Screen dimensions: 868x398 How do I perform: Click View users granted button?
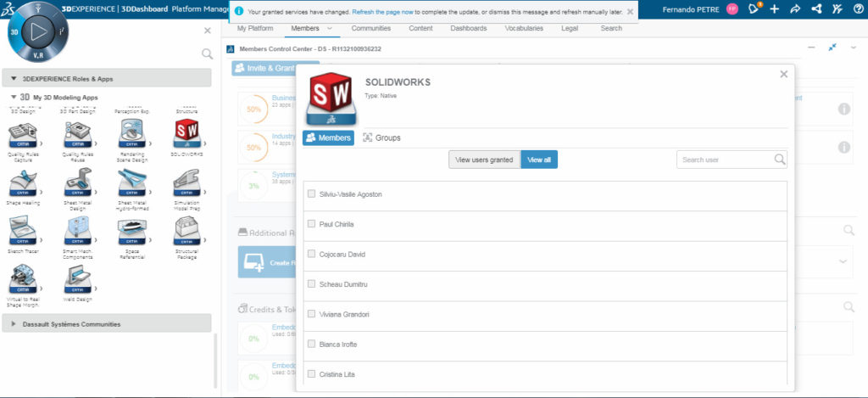484,160
